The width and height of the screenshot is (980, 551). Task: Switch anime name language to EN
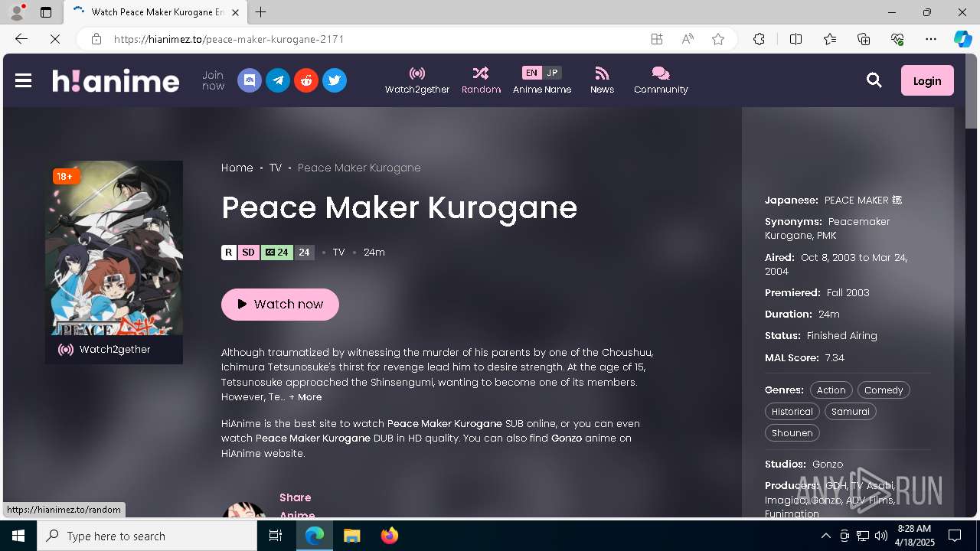click(531, 73)
